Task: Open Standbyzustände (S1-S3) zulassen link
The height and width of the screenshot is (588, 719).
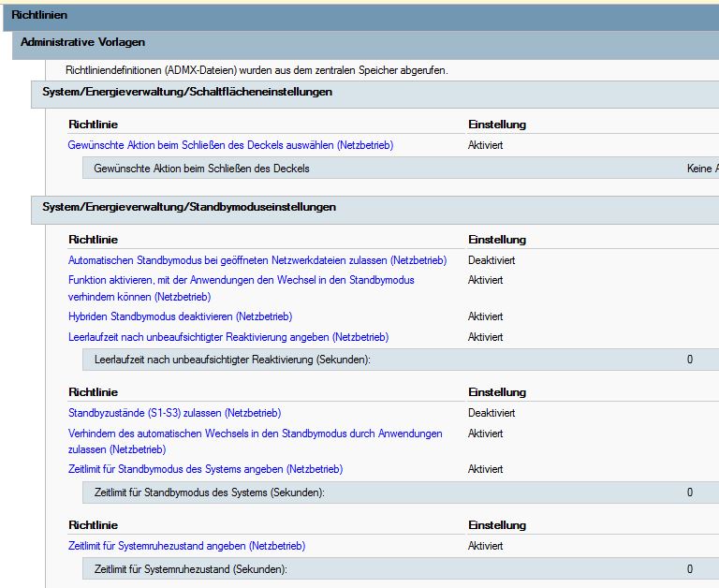Action: (175, 413)
